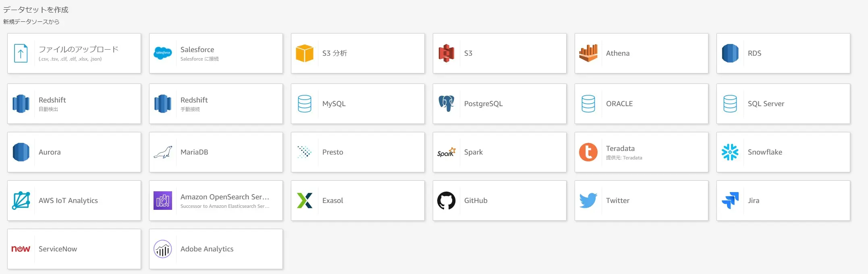
Task: Click the file upload arrow icon
Action: [x=21, y=53]
